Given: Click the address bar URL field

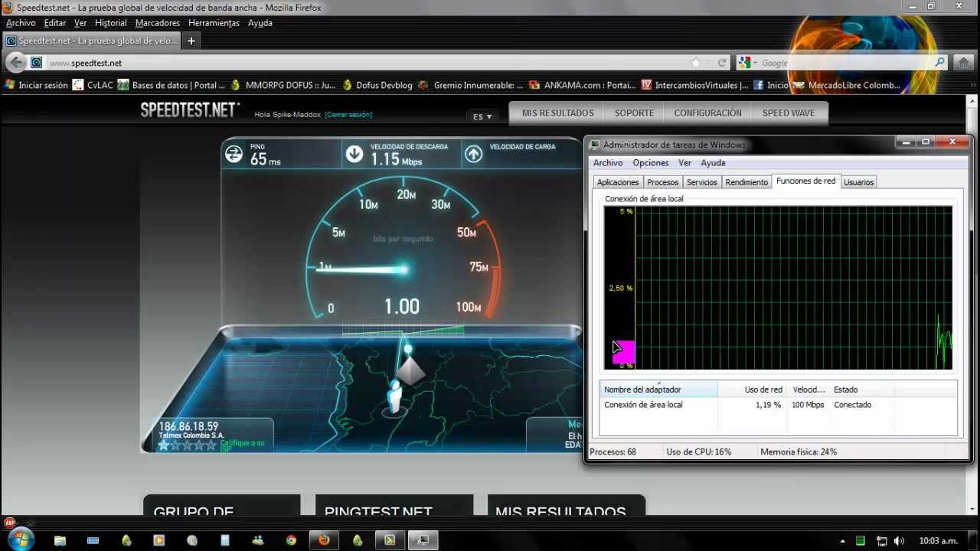Looking at the screenshot, I should (x=367, y=63).
